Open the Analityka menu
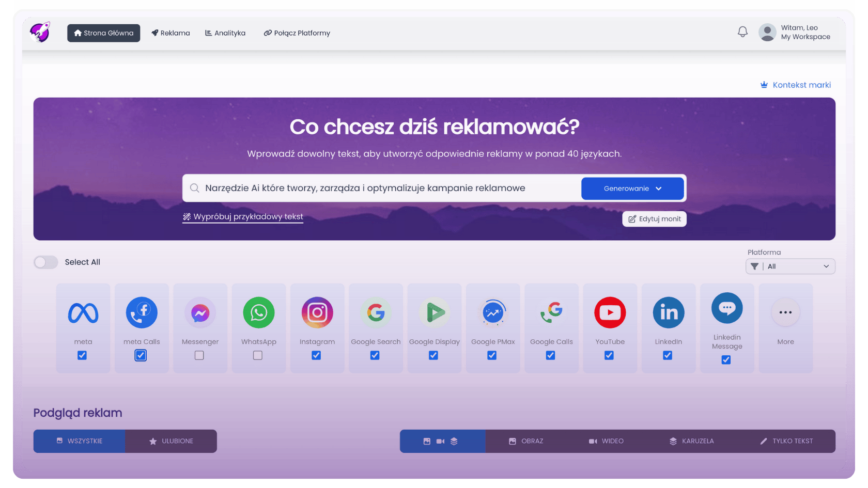 tap(225, 33)
